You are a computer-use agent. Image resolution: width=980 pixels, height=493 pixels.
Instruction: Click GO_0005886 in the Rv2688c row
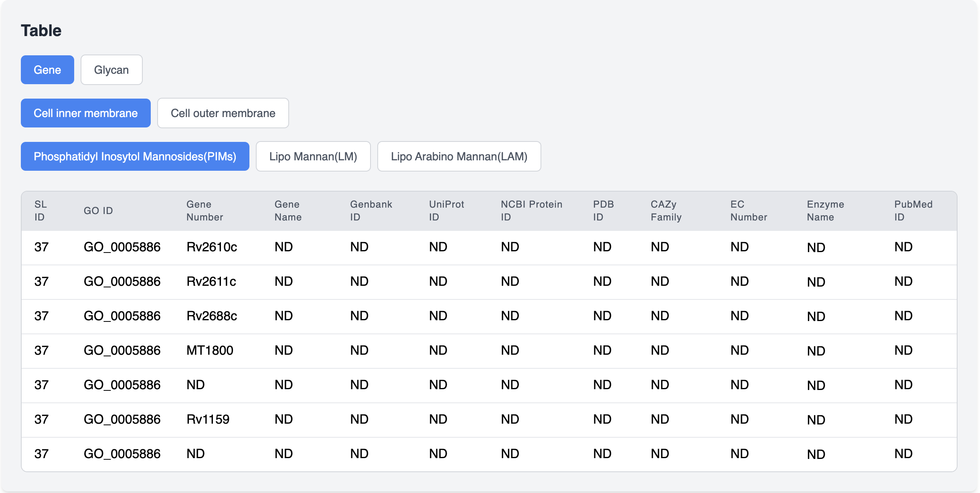click(122, 316)
